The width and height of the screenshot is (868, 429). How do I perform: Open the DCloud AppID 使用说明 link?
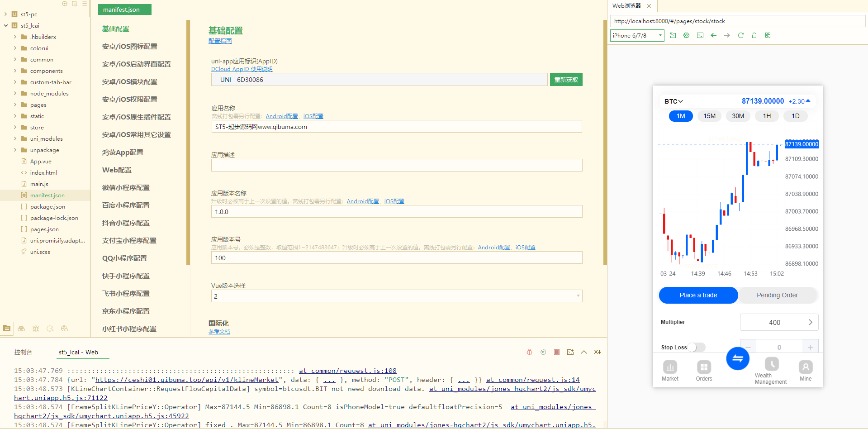click(242, 69)
